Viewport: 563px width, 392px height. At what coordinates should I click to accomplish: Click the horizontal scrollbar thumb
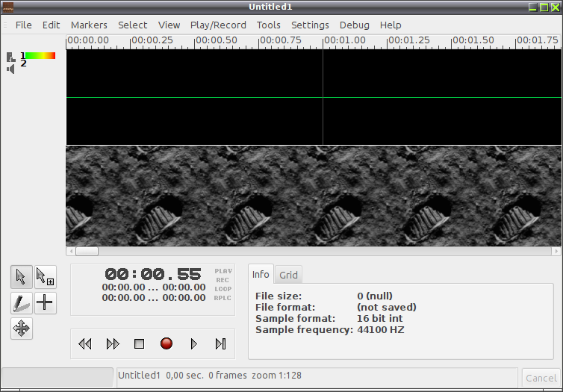[87, 252]
